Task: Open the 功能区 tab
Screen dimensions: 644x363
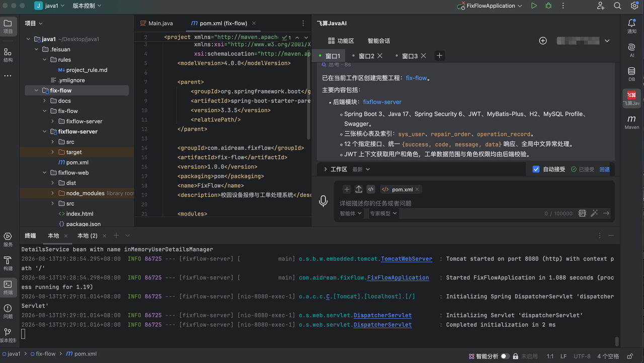Action: coord(341,41)
